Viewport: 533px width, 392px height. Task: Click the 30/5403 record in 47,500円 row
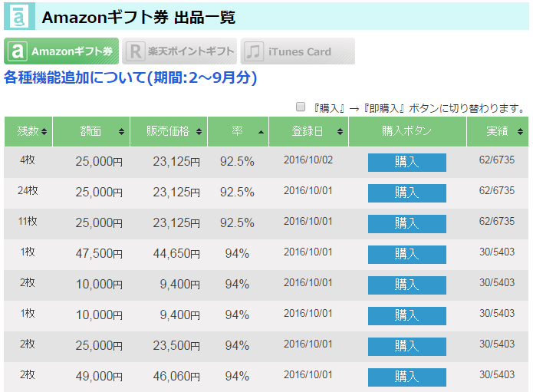click(497, 252)
